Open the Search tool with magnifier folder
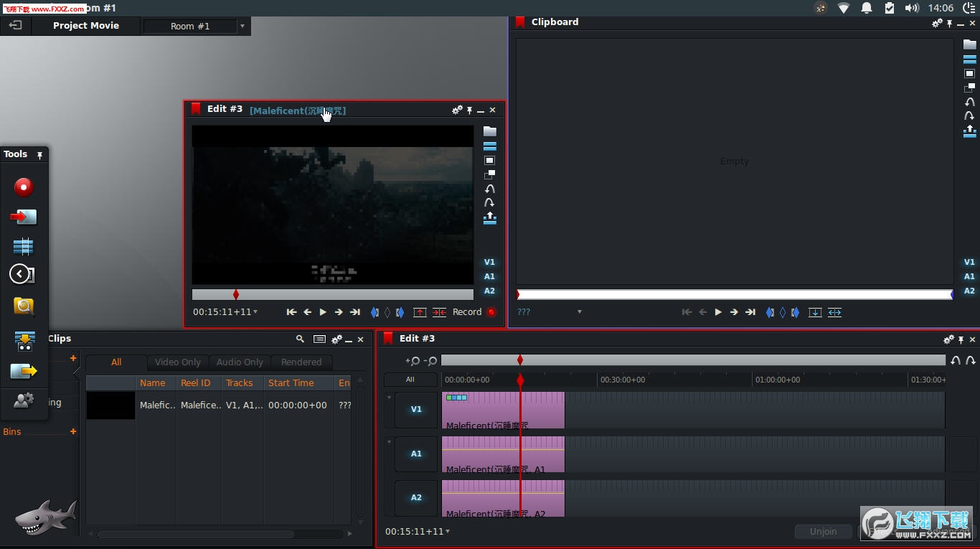Image resolution: width=980 pixels, height=549 pixels. tap(24, 306)
